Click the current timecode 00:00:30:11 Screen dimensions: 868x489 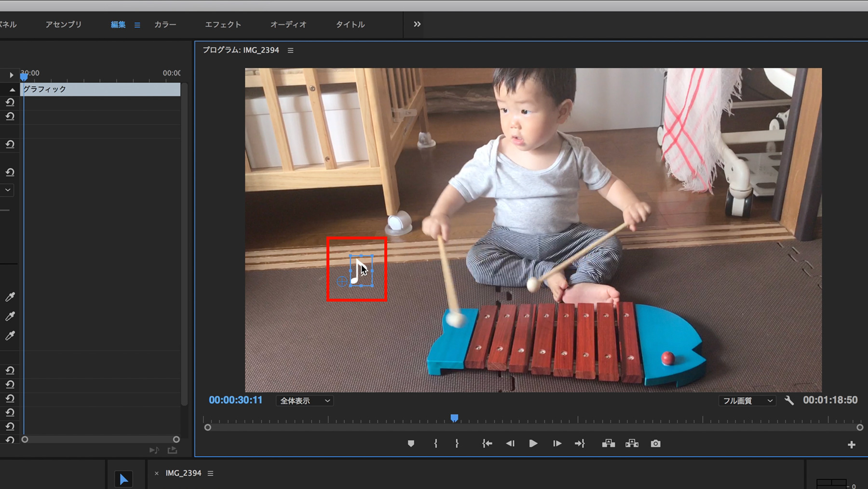pyautogui.click(x=235, y=400)
